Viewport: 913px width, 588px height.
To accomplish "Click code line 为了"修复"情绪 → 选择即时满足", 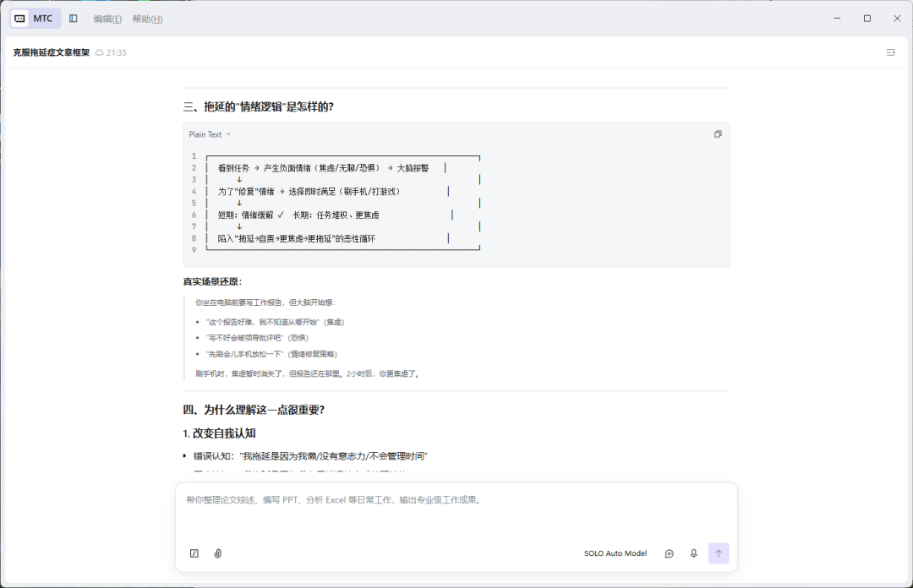I will coord(309,192).
